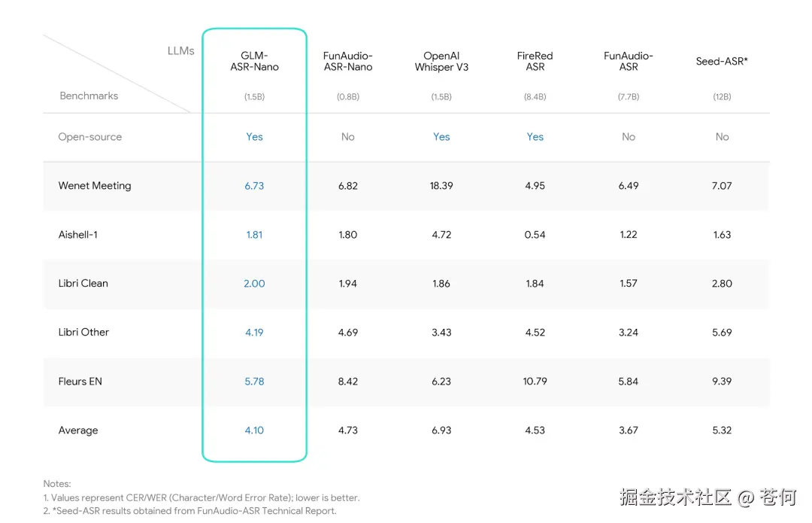Viewport: 812px width, 523px height.
Task: Click the 掘金技术社区 watermark text
Action: pyautogui.click(x=675, y=497)
